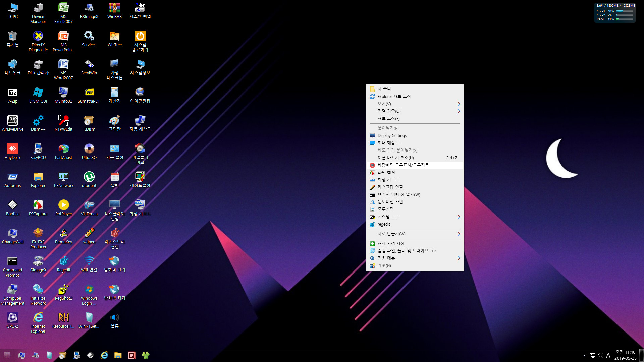Screen dimensions: 644x362
Task: Click the green clover taskbar icon
Action: pyautogui.click(x=145, y=355)
